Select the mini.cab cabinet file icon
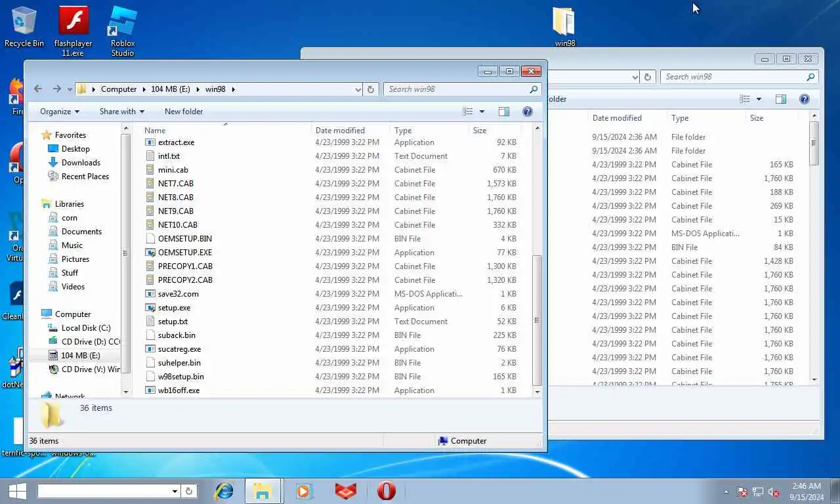This screenshot has width=840, height=504. tap(150, 170)
